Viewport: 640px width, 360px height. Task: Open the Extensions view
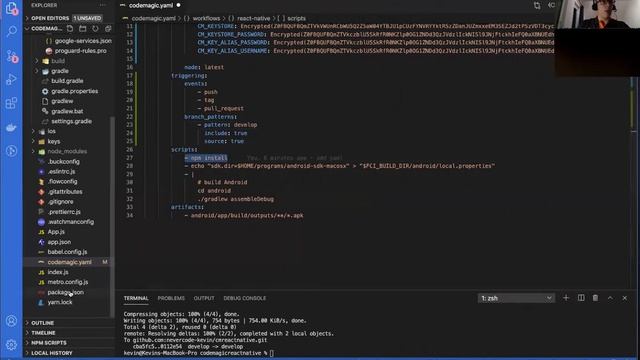(x=11, y=103)
